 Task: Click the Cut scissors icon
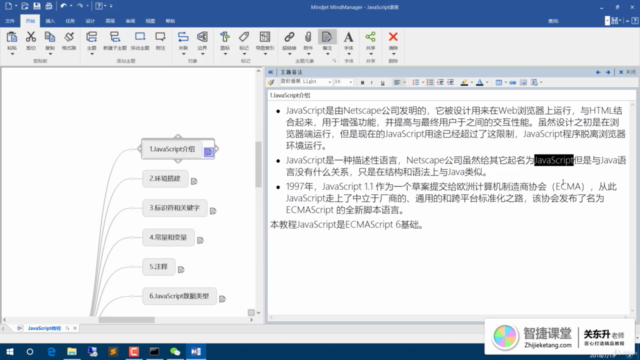point(31,37)
